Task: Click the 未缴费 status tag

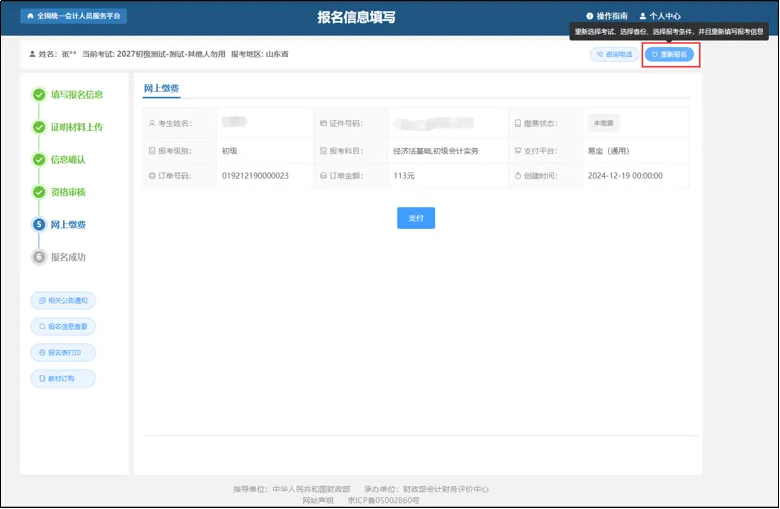Action: pyautogui.click(x=603, y=123)
